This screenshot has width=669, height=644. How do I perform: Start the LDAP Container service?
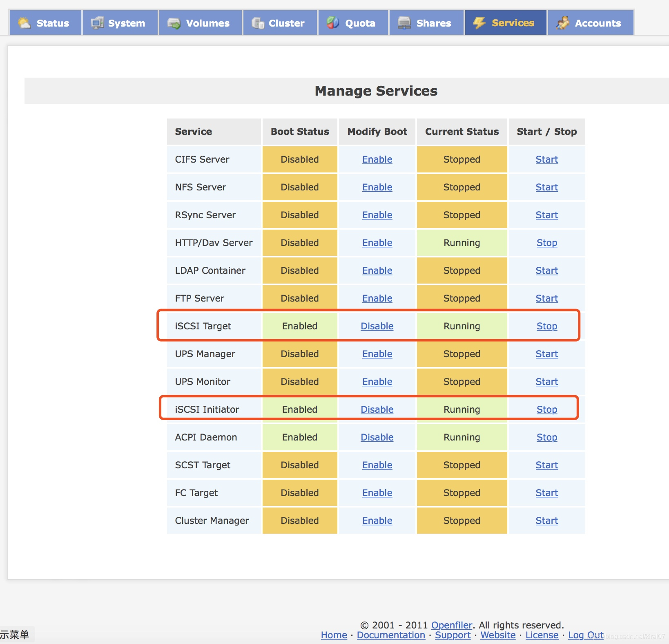547,271
